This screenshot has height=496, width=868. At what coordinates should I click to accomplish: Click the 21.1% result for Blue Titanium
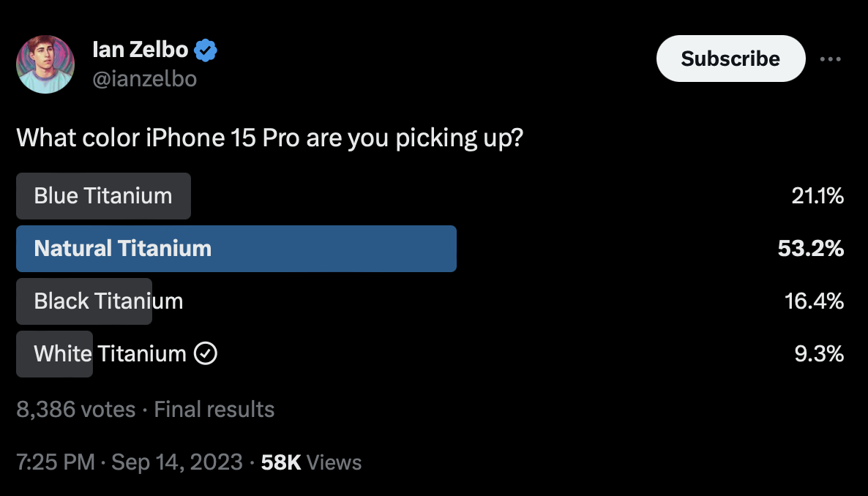pyautogui.click(x=818, y=196)
